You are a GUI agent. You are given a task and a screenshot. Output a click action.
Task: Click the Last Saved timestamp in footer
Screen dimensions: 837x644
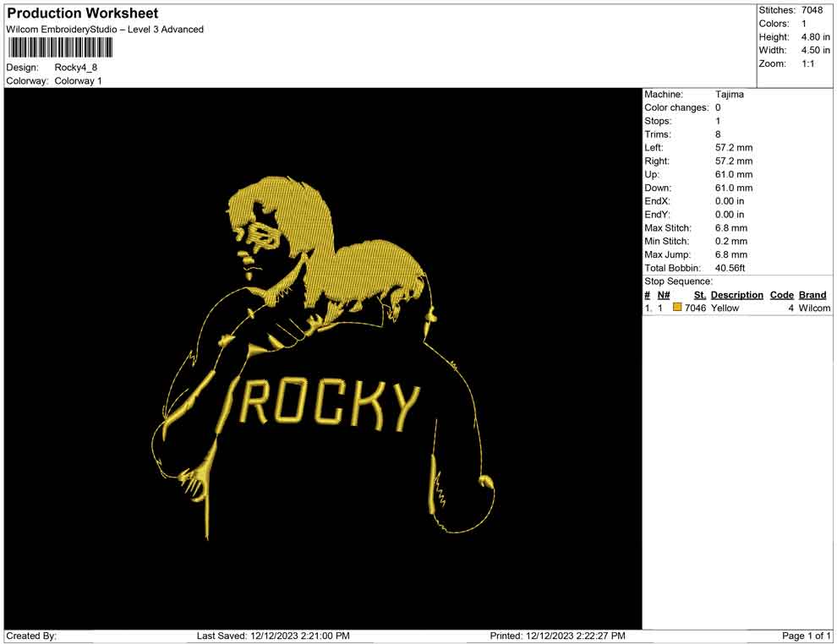[x=273, y=636]
